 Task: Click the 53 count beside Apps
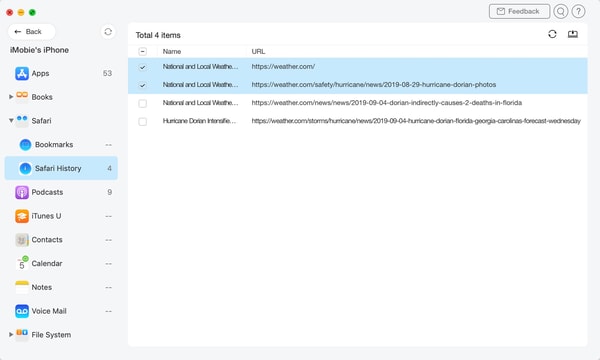[107, 73]
